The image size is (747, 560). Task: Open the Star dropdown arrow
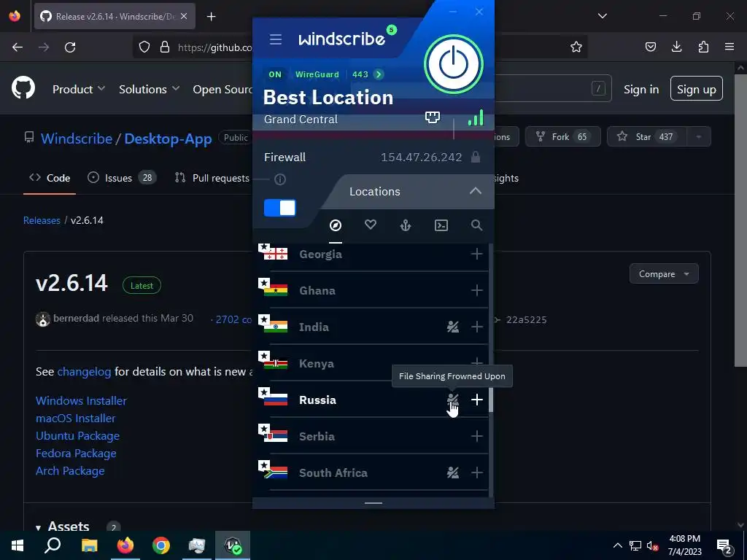pos(698,136)
